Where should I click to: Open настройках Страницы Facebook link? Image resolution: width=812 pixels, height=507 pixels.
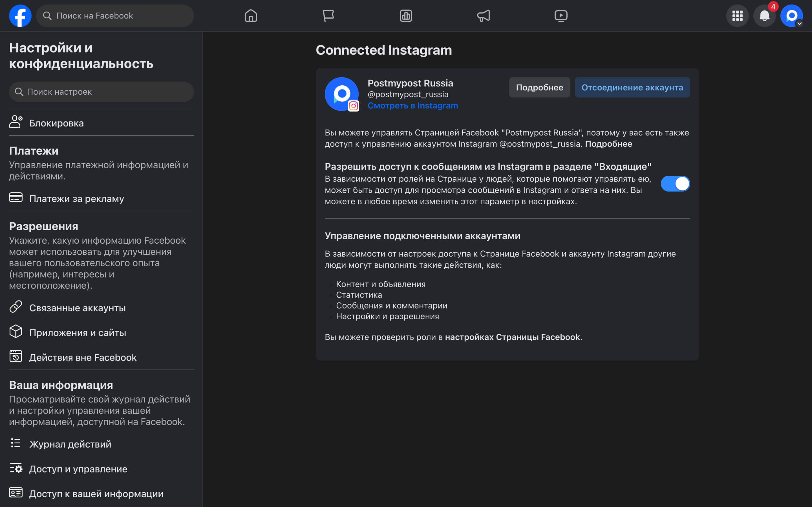512,337
